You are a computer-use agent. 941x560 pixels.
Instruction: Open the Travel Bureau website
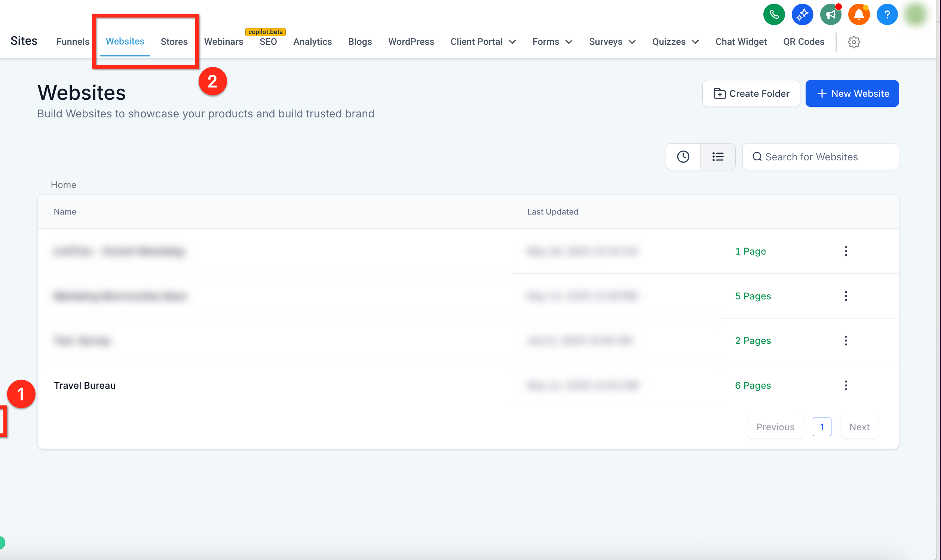point(85,385)
